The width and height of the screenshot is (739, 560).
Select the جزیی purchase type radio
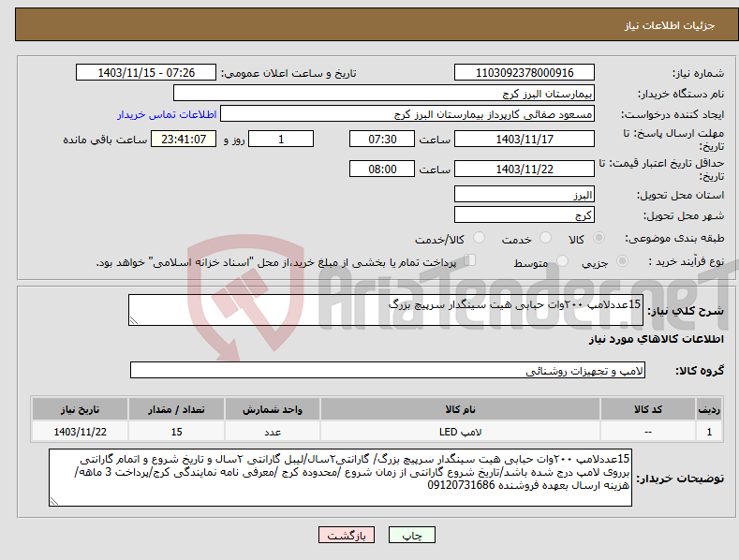622,261
